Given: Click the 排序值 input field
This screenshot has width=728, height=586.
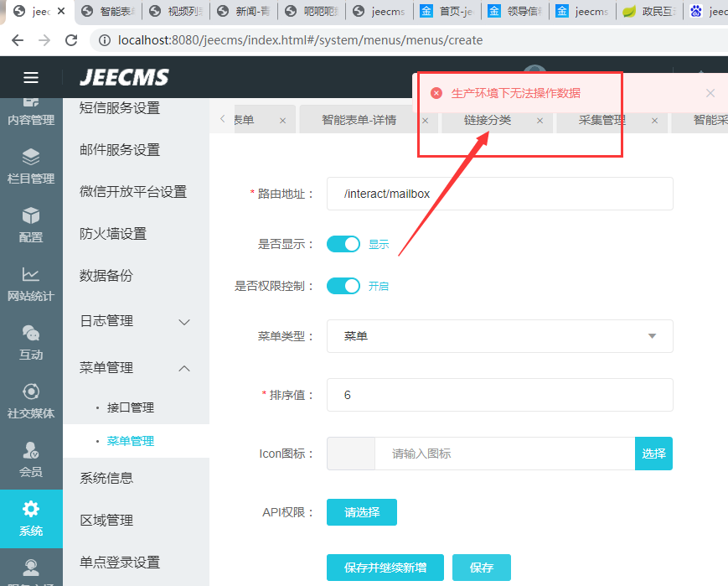Looking at the screenshot, I should coord(500,395).
